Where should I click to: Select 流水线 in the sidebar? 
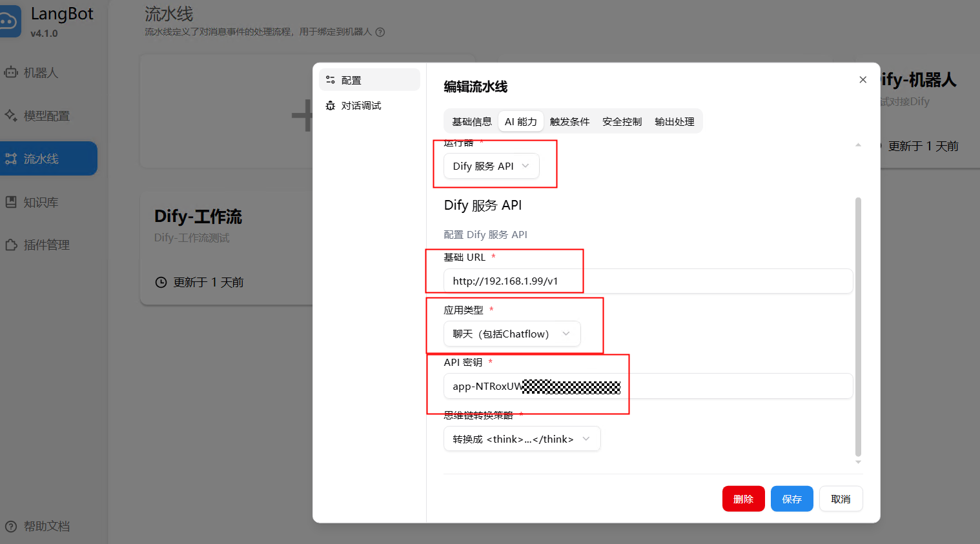(48, 158)
